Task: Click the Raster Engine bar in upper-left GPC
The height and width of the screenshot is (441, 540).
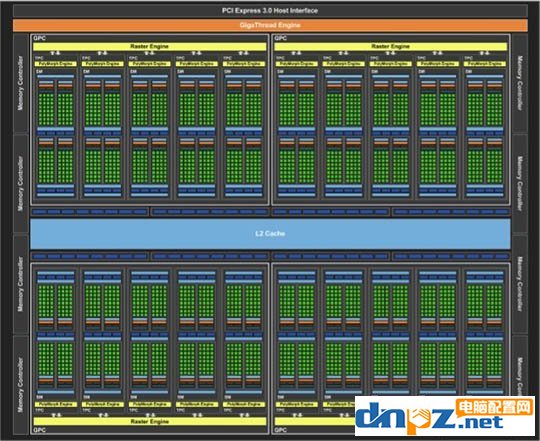Action: pos(149,46)
